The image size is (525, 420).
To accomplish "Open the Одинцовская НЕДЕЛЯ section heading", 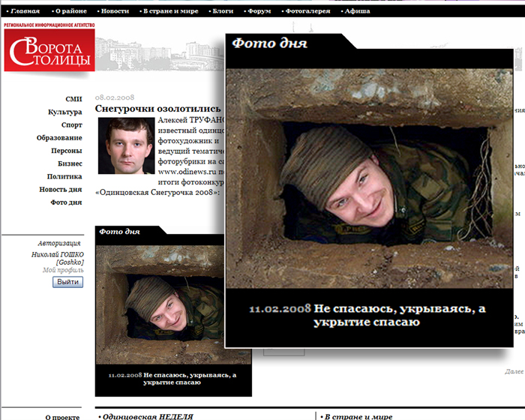I will 148,417.
